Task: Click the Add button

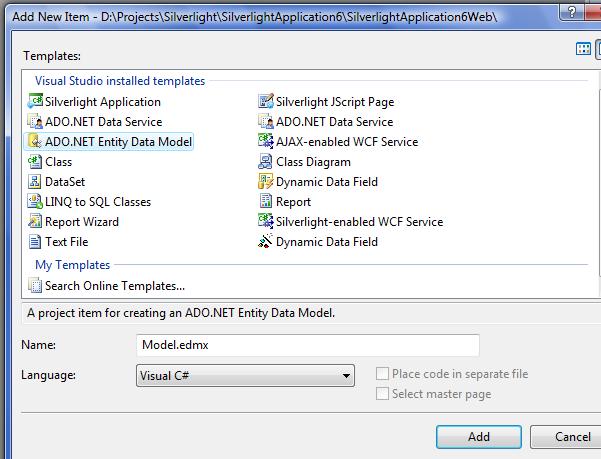Action: [x=479, y=437]
